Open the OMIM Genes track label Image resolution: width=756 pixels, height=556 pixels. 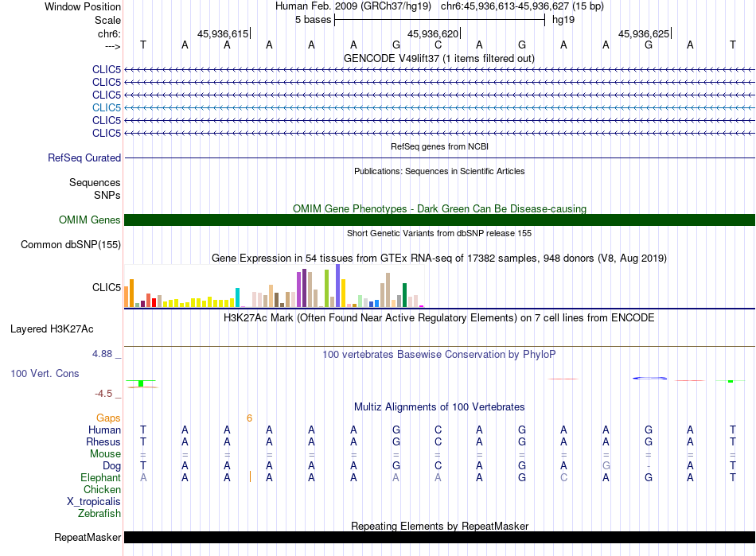89,220
